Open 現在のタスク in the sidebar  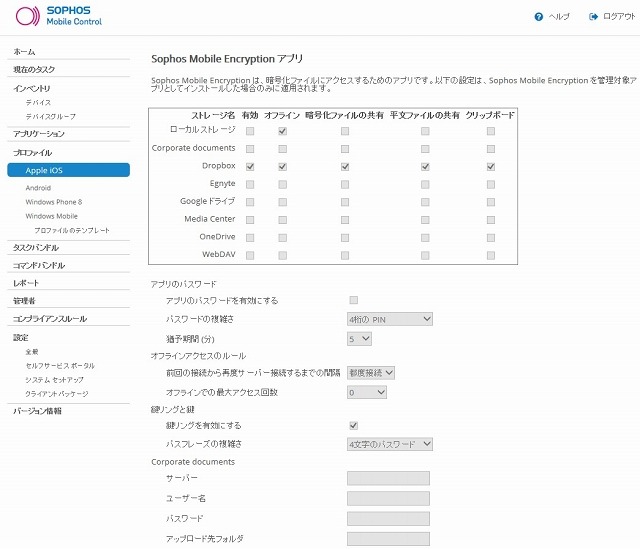tap(34, 69)
